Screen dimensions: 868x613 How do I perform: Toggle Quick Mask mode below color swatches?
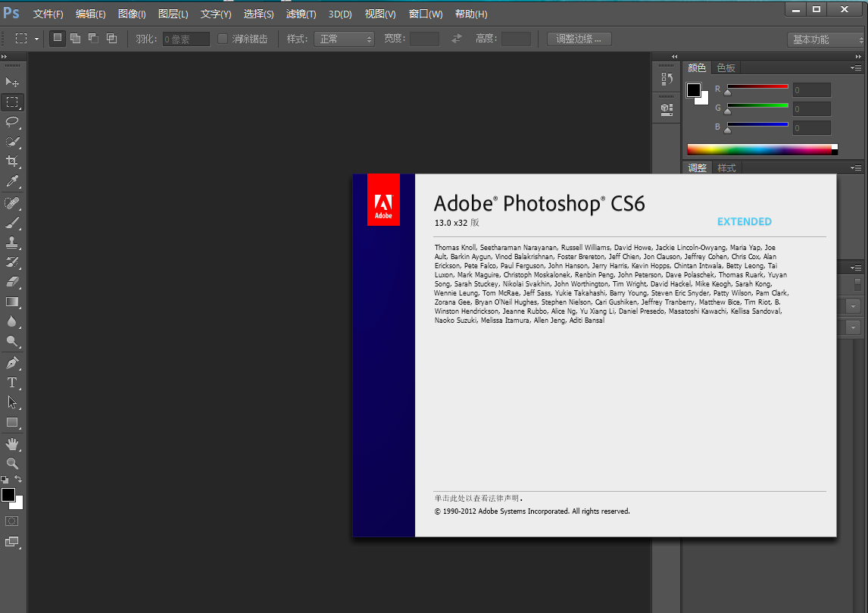(12, 521)
